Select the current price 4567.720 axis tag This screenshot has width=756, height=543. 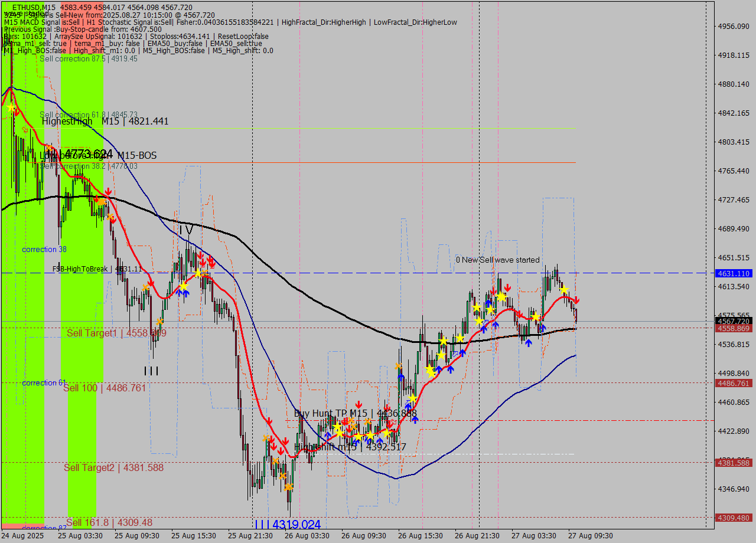(733, 321)
